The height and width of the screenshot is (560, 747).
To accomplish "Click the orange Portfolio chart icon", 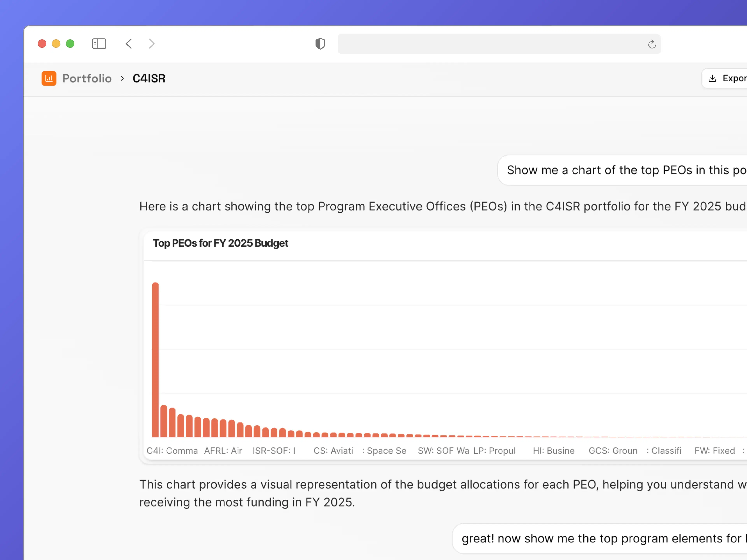I will [x=49, y=78].
